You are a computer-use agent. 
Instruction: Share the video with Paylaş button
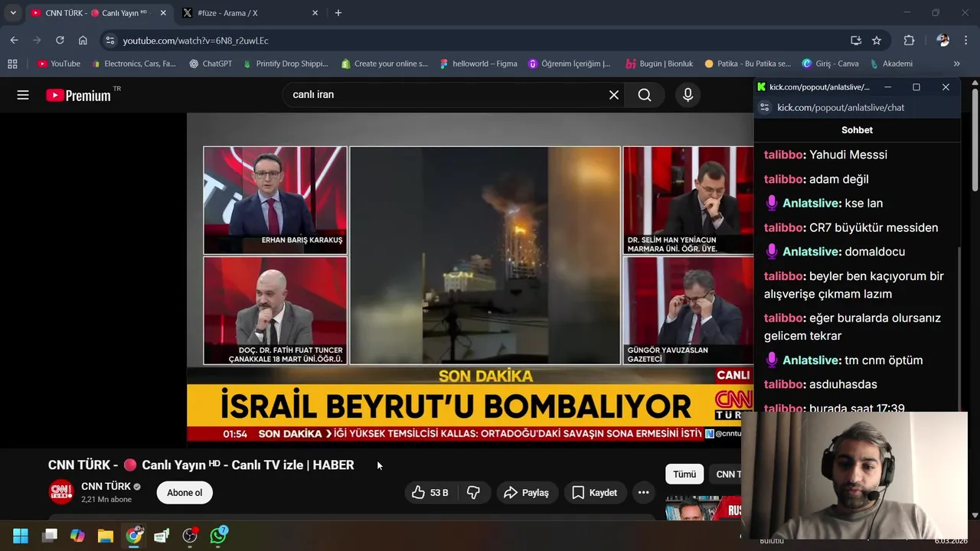(x=527, y=493)
